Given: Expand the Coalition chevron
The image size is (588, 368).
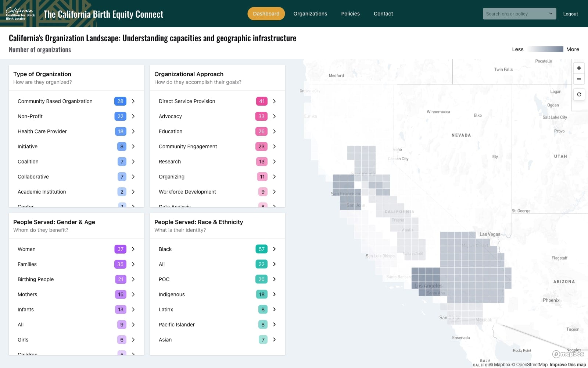Looking at the screenshot, I should tap(133, 162).
